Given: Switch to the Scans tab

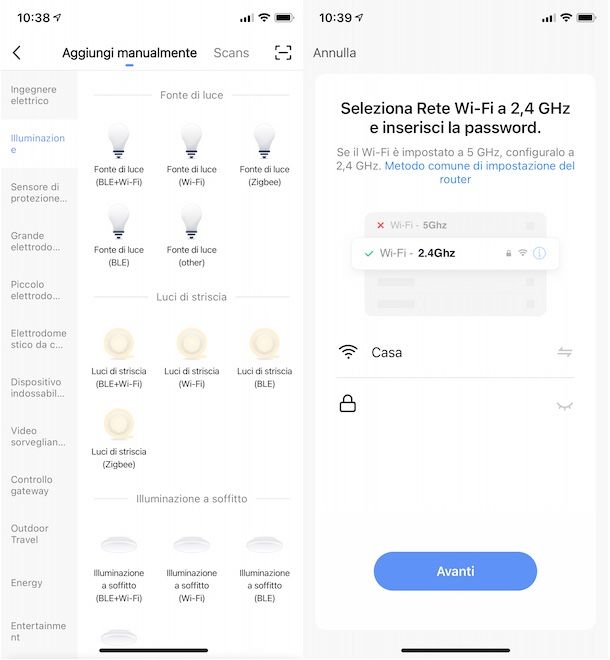Looking at the screenshot, I should click(231, 53).
